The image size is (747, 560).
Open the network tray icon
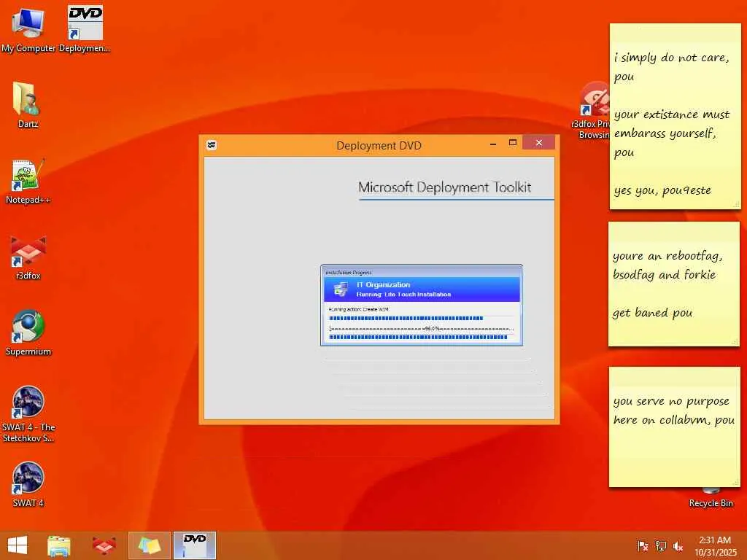(660, 546)
